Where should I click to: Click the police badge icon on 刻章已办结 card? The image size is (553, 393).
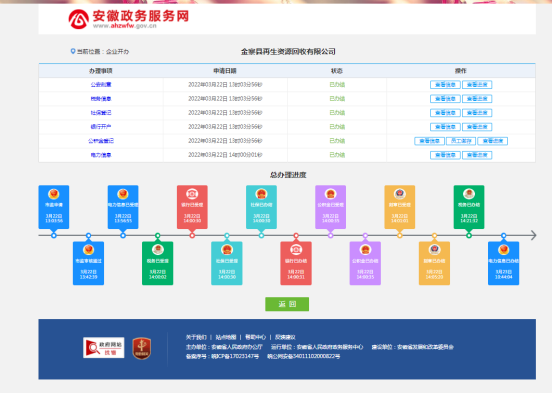coord(434,250)
